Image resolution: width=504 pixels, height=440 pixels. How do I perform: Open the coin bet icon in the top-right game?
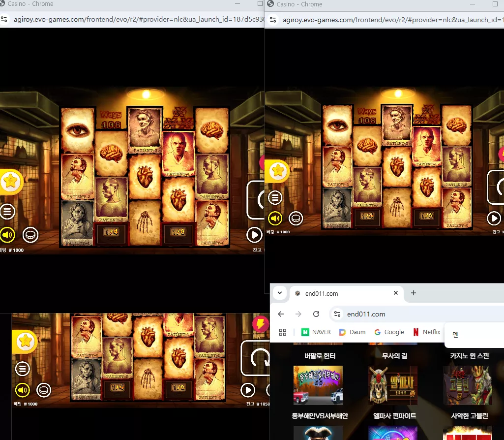coord(296,219)
